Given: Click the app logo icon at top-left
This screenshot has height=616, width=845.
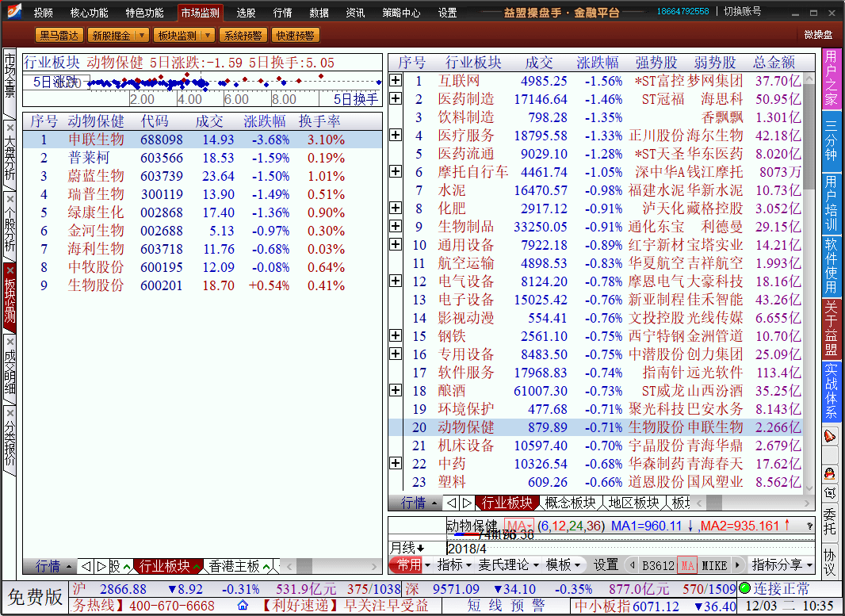Looking at the screenshot, I should (14, 11).
